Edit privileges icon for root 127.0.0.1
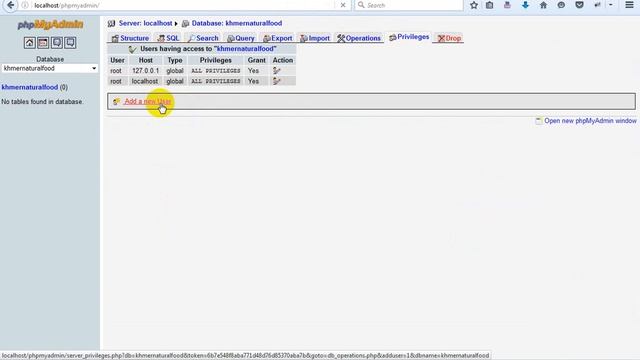Viewport: 640px width, 360px height. pos(277,71)
